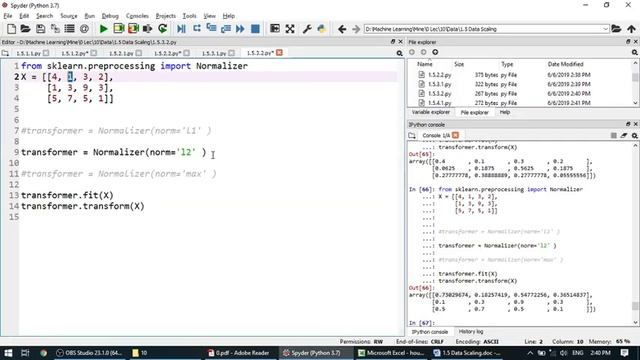Switch to editor tab 1.5.3.1.py
This screenshot has height=360, width=640.
[214, 53]
